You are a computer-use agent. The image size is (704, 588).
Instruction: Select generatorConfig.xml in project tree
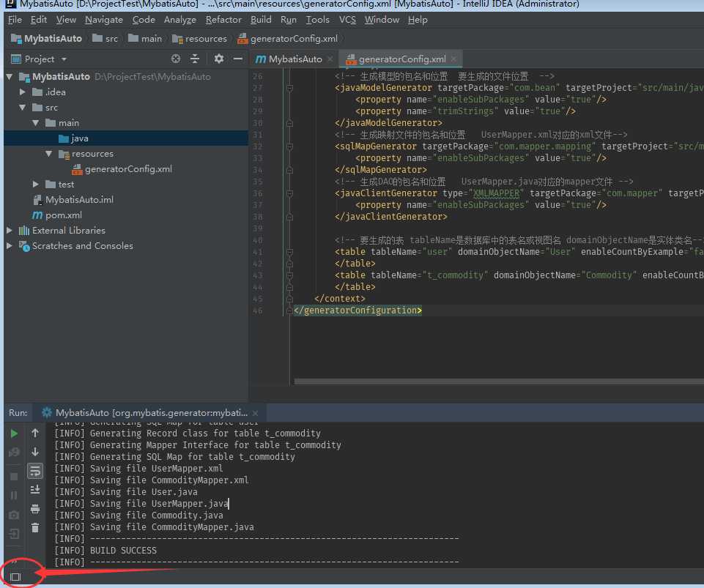(x=122, y=169)
